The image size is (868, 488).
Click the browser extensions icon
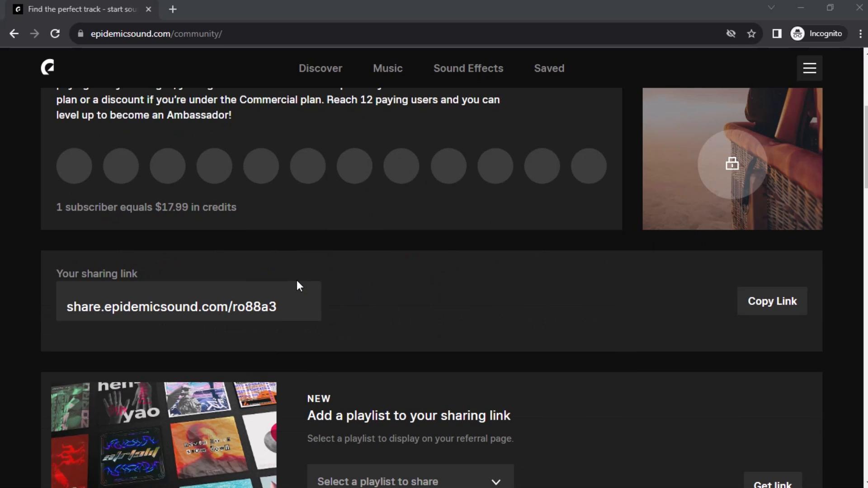click(776, 33)
